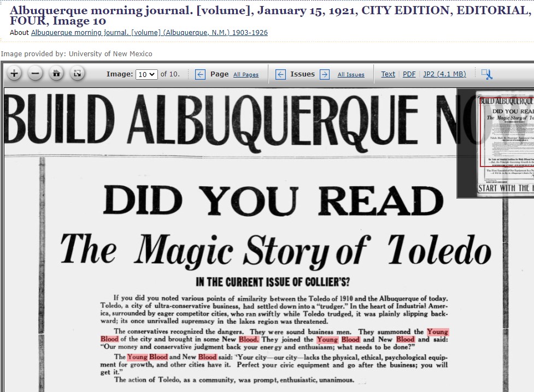The height and width of the screenshot is (392, 534).
Task: Click the 'DID YOU READ' headline
Action: point(273,200)
